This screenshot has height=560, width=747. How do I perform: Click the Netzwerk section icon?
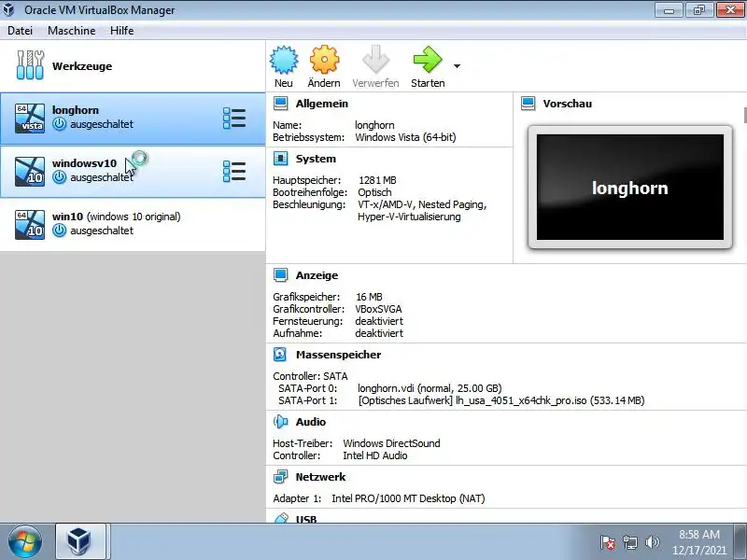pos(281,477)
